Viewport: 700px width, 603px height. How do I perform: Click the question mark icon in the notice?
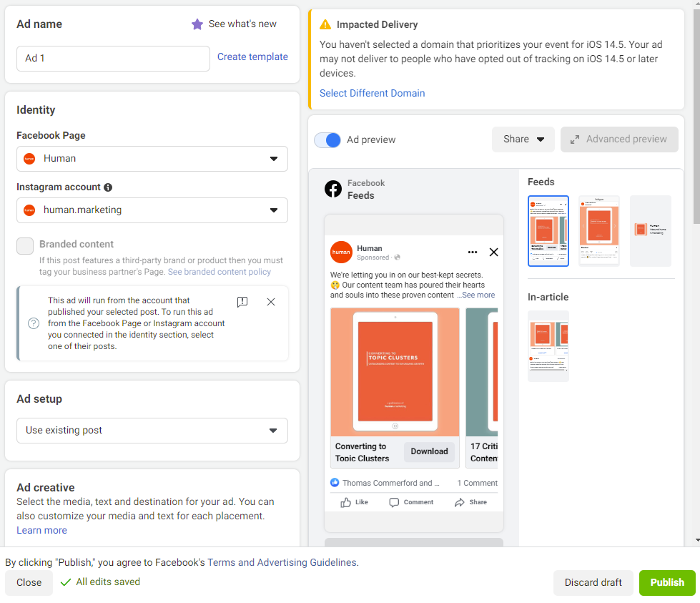click(x=34, y=323)
